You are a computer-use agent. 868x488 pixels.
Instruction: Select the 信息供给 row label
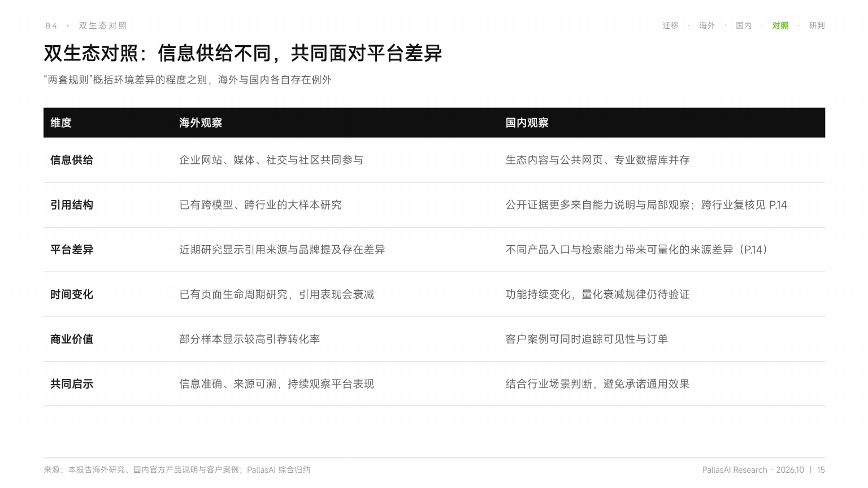[x=72, y=160]
